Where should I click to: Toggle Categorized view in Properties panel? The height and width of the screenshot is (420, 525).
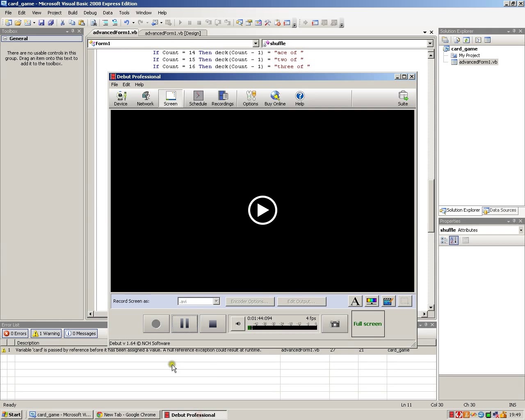click(x=444, y=241)
